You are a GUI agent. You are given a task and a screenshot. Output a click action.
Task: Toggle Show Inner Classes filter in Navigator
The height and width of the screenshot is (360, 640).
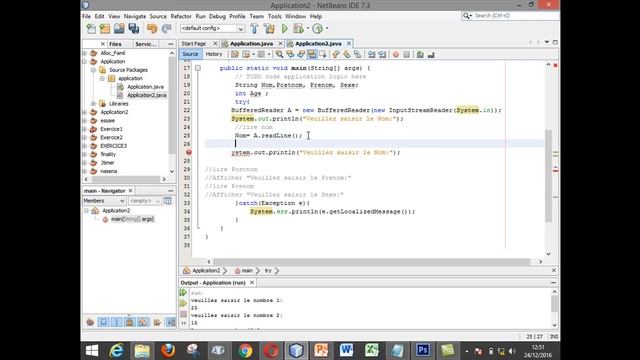143,322
